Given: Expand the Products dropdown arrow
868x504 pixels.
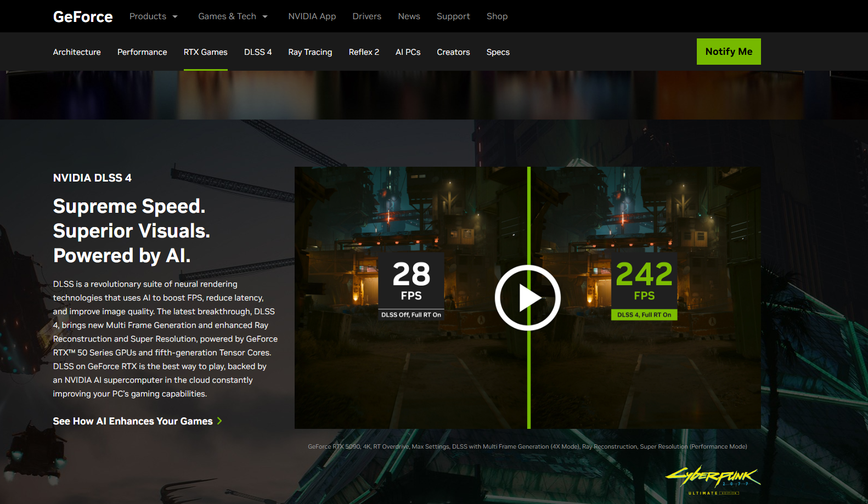Looking at the screenshot, I should (175, 16).
